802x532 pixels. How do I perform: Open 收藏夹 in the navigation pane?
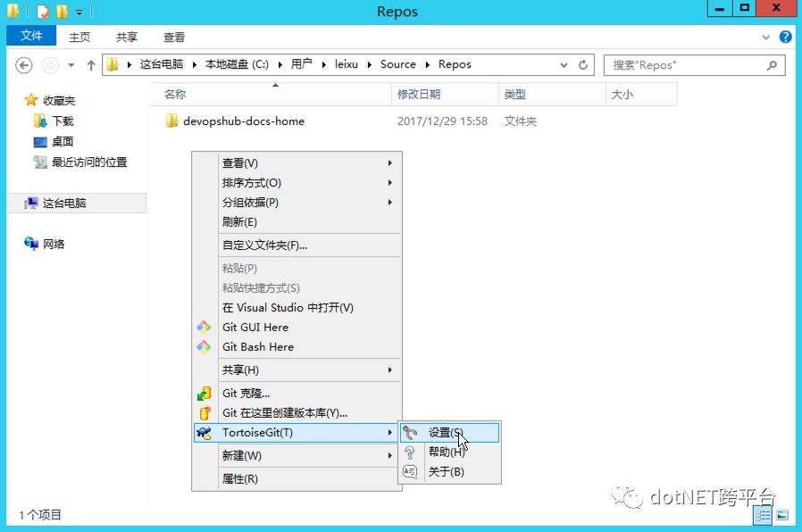(x=59, y=101)
